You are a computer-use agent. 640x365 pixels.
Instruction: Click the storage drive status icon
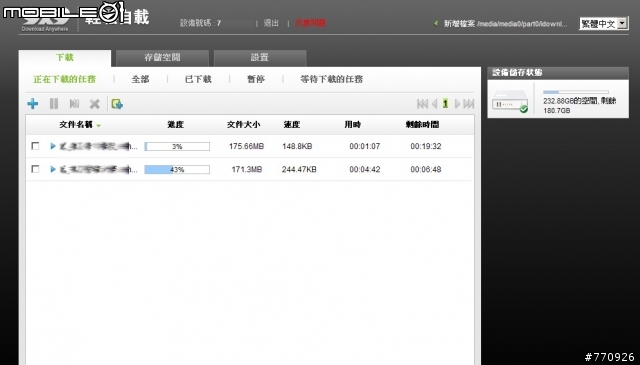[x=510, y=101]
